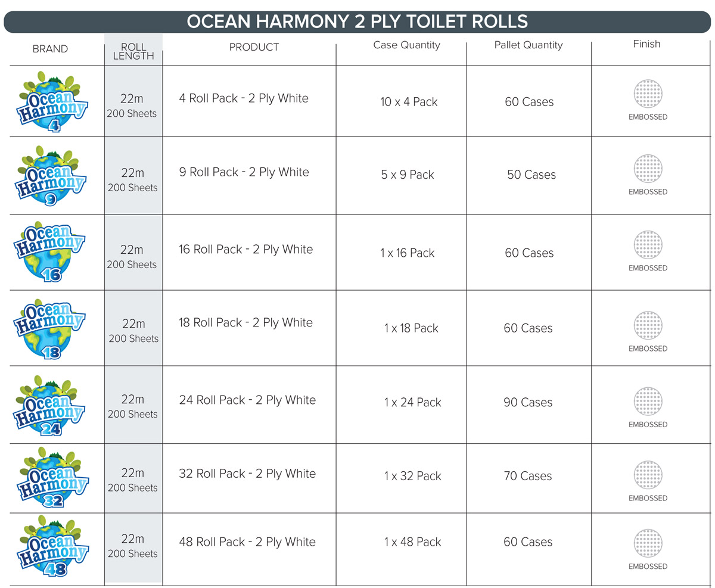
Task: Open the Ocean Harmony 16 globe logo
Action: [49, 253]
